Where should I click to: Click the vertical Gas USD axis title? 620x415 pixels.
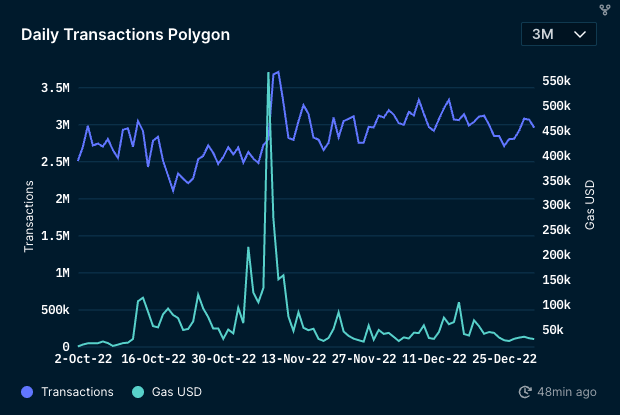(590, 203)
